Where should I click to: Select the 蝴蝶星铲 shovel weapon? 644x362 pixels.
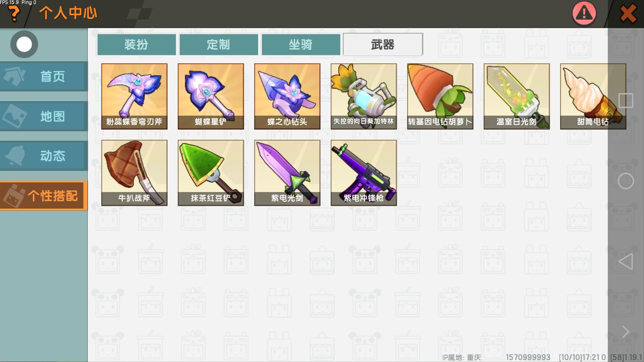[x=211, y=97]
